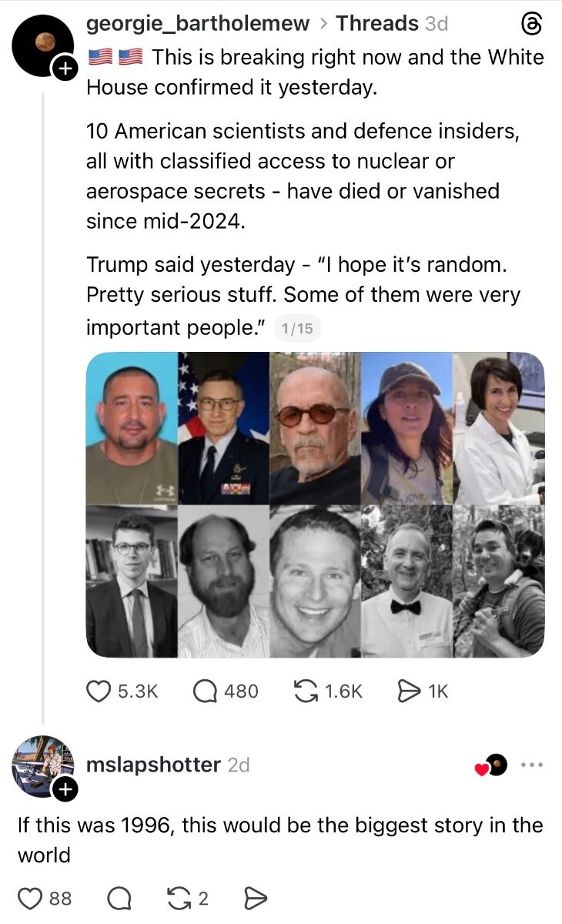Open three-dot menu on mslapshotter's reply

pyautogui.click(x=532, y=765)
